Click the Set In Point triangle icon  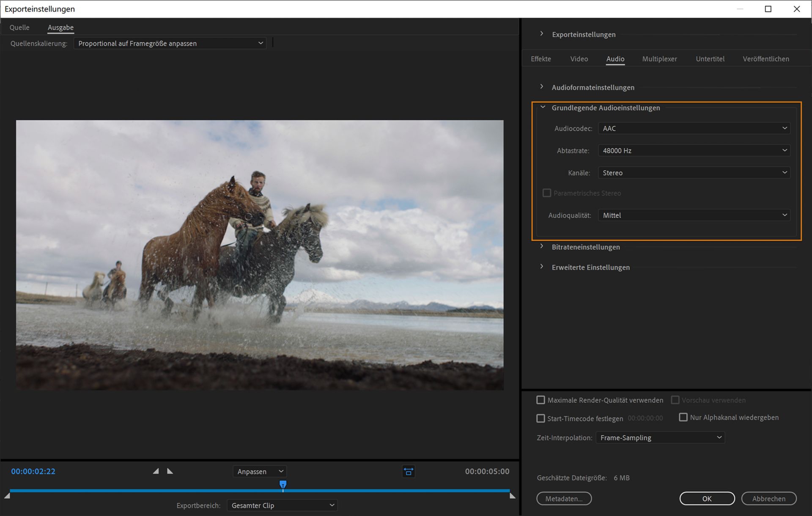tap(156, 471)
